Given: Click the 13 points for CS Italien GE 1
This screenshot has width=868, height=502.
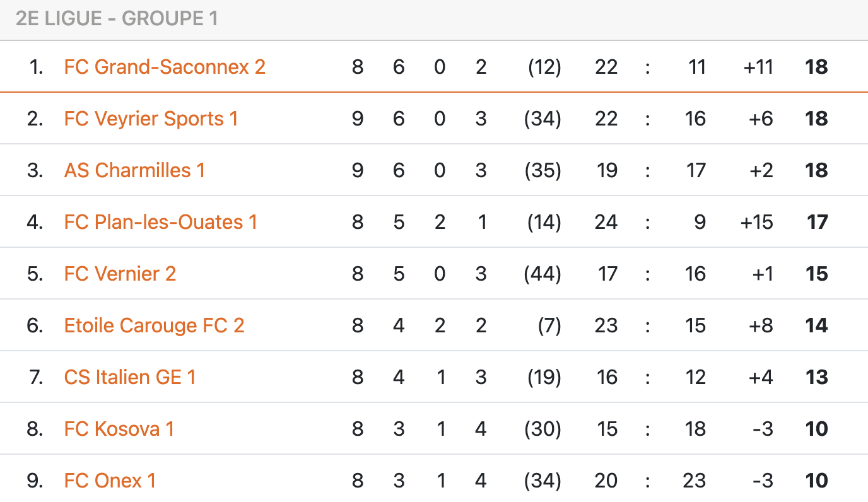Looking at the screenshot, I should tap(816, 377).
